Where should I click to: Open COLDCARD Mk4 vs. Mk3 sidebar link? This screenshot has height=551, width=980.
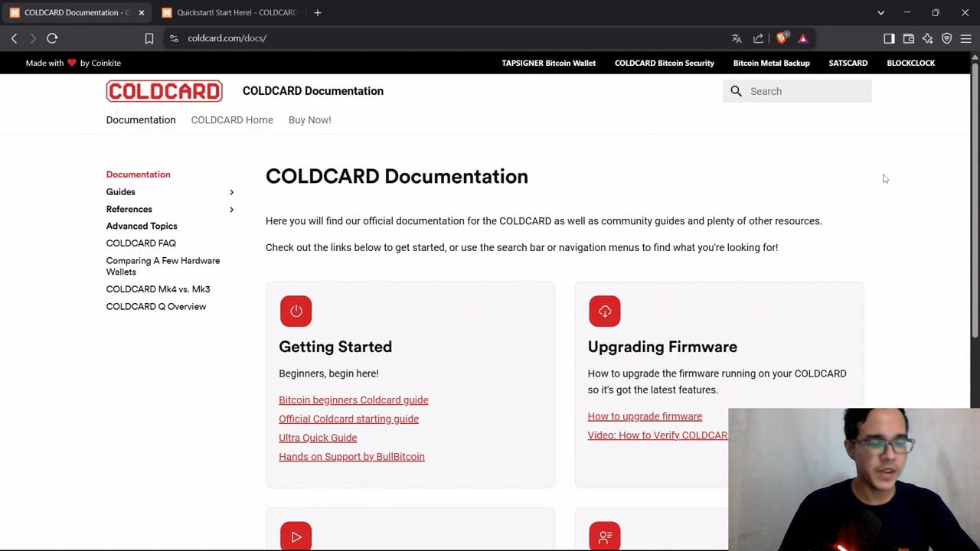[x=158, y=289]
